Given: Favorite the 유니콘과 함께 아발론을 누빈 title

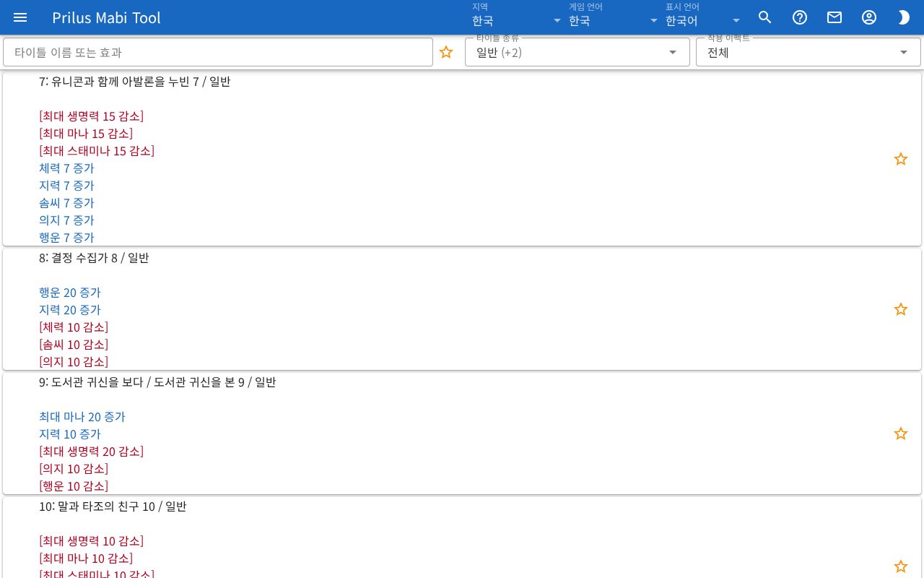Looking at the screenshot, I should [x=901, y=159].
